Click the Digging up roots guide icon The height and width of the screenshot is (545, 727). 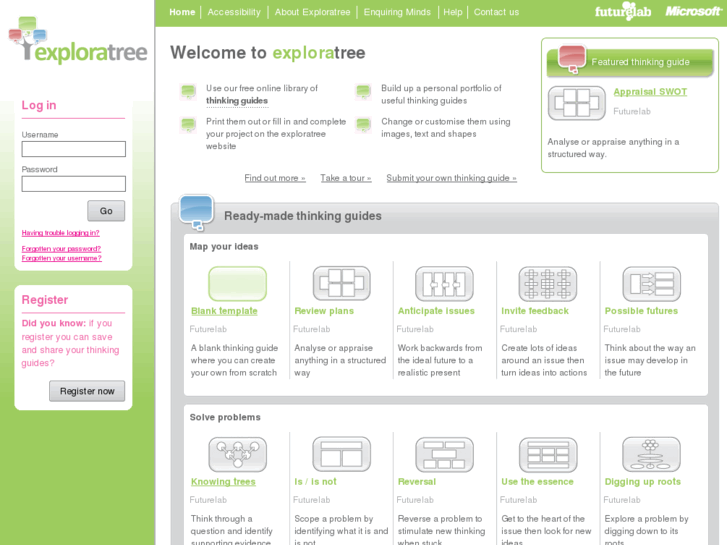pyautogui.click(x=651, y=454)
